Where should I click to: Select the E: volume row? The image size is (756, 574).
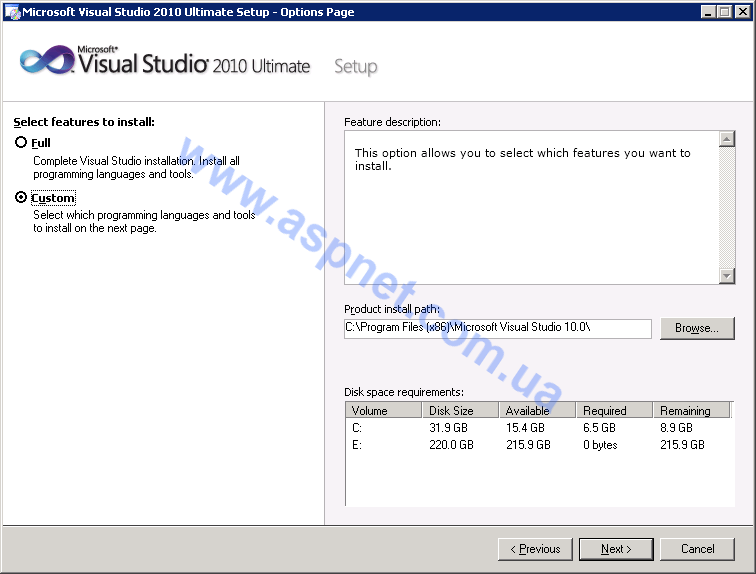tap(539, 445)
